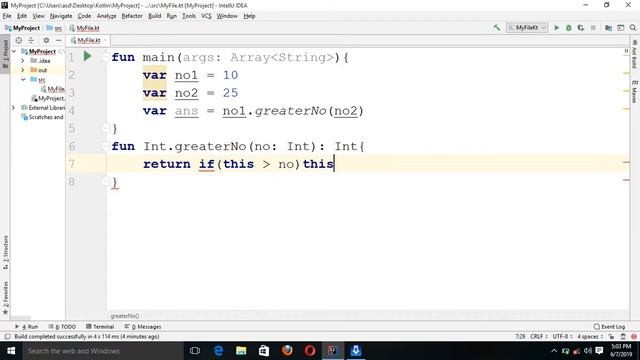640x360 pixels.
Task: Start debugging with the bug icon
Action: pyautogui.click(x=569, y=28)
